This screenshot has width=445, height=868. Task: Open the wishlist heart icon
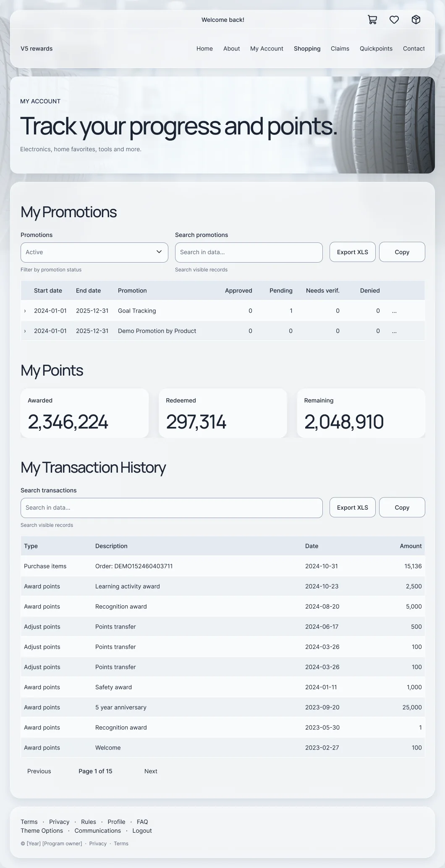pos(394,20)
